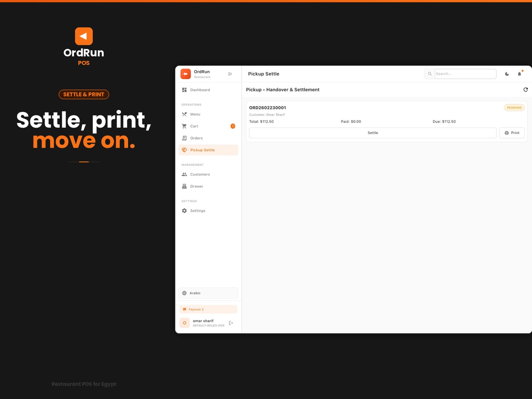Click the globe language icon

tap(184, 293)
